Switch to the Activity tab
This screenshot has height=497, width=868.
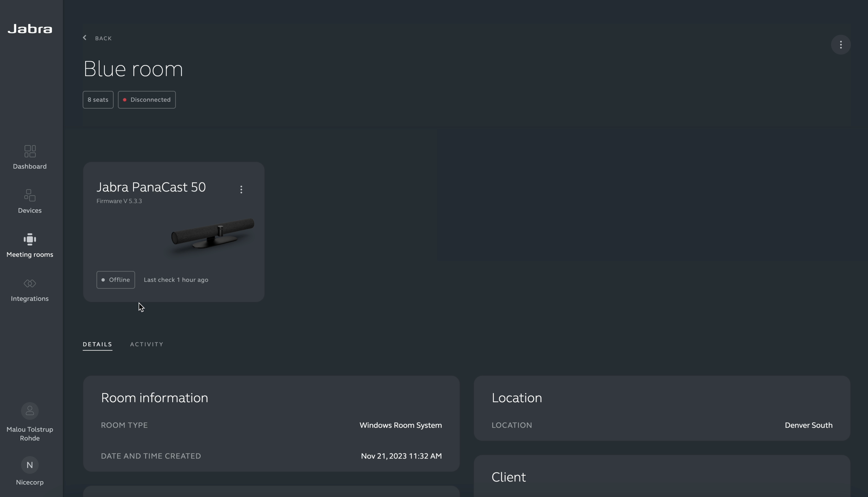(x=147, y=344)
